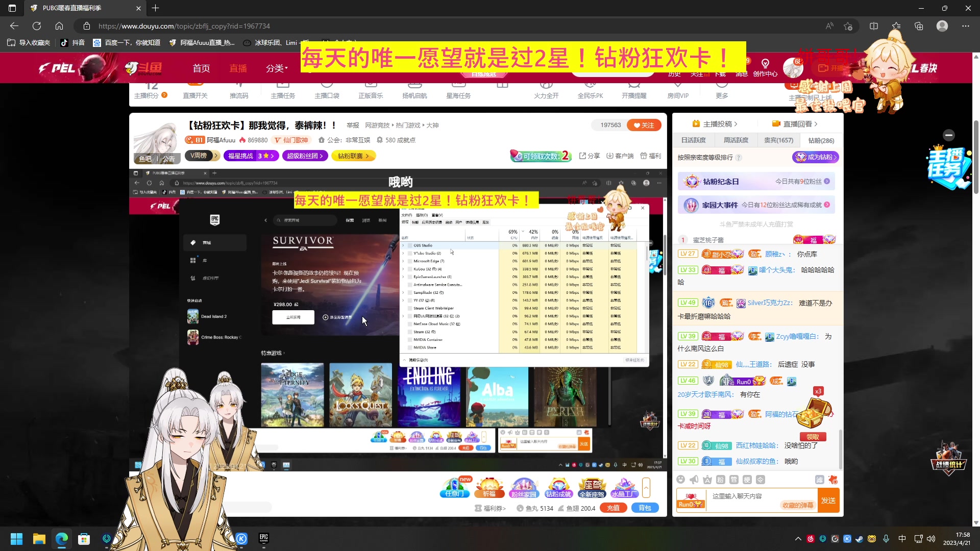Screen dimensions: 980x551
Task: Show hidden system tray icons chevron
Action: pos(798,539)
